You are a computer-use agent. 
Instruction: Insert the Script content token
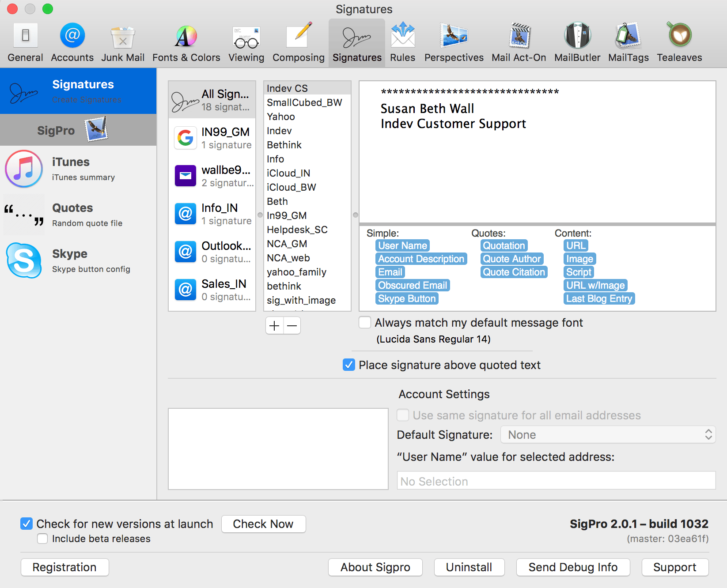point(579,272)
